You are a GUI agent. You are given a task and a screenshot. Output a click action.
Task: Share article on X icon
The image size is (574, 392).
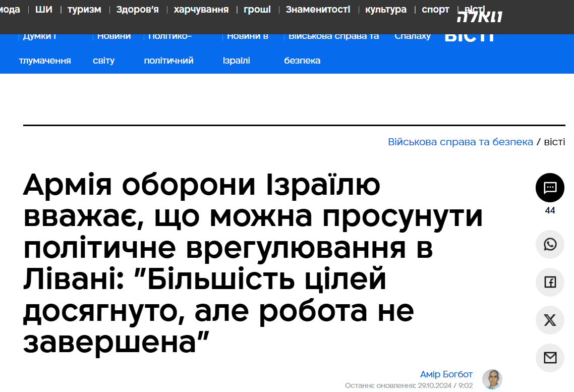[x=550, y=320]
